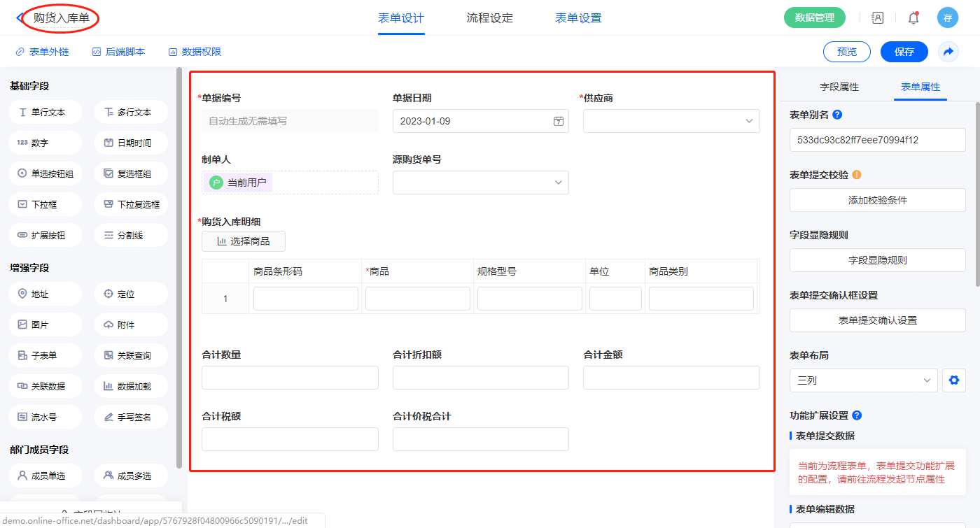Select the 复选框组 field widget
980x528 pixels.
[x=131, y=173]
